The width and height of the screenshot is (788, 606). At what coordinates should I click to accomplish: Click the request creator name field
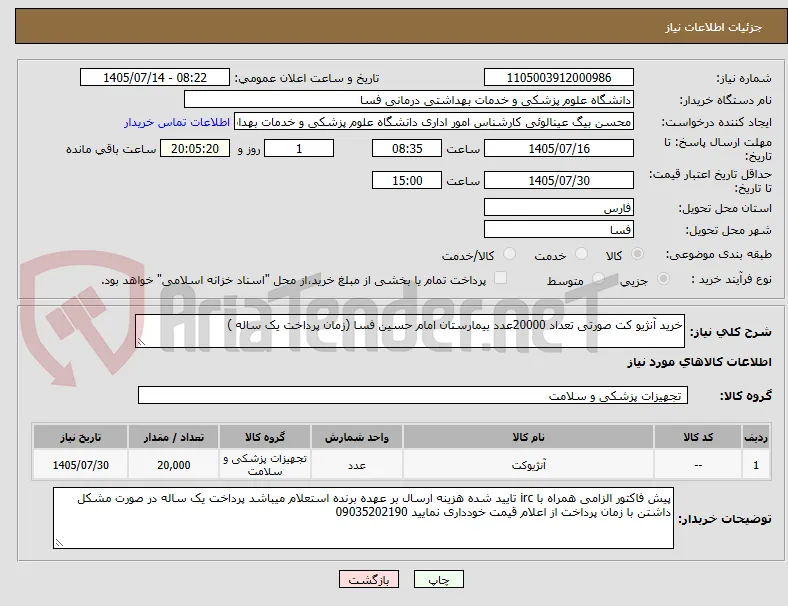434,122
